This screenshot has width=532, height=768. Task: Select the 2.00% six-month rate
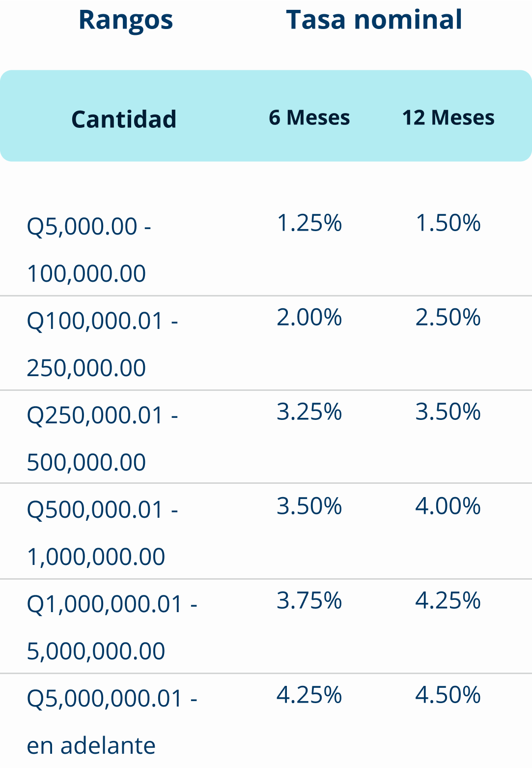pos(309,317)
